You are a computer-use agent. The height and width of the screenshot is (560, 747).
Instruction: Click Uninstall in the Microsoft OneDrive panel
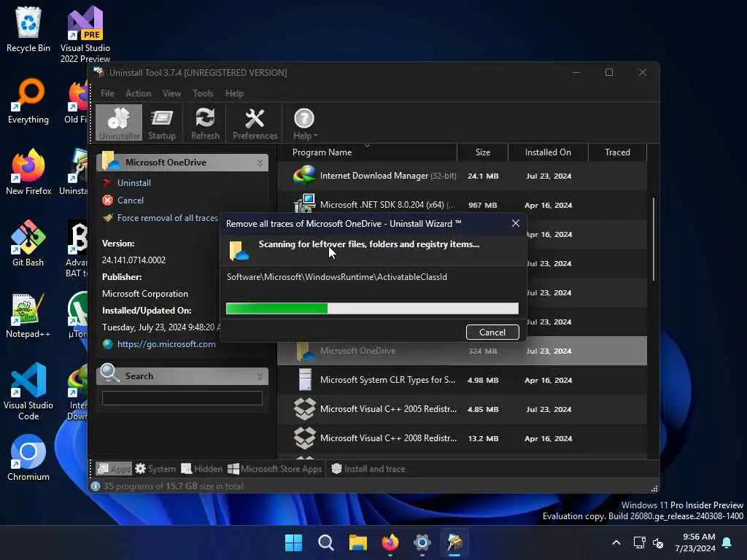134,183
